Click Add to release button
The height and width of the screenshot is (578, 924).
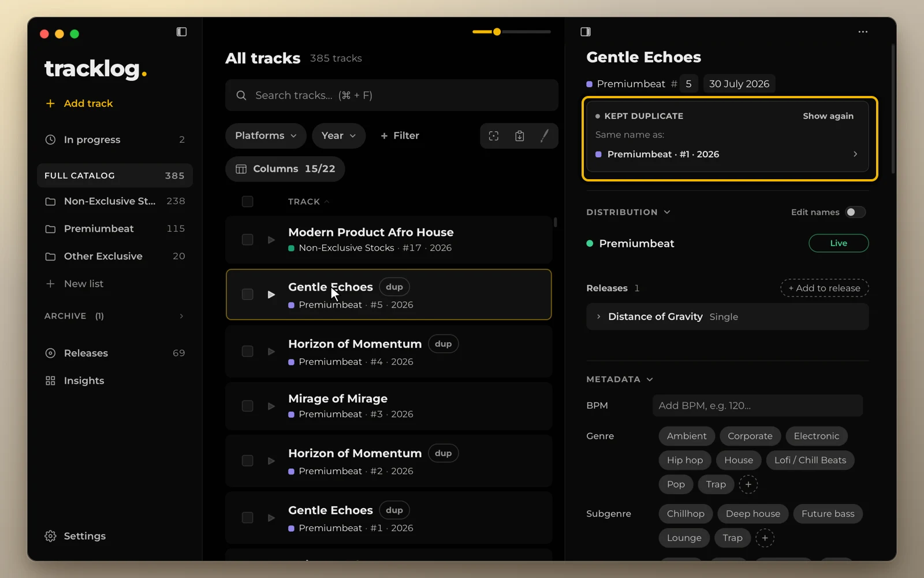825,288
